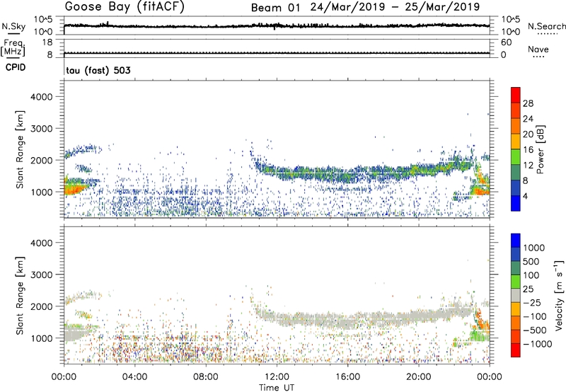
Task: Click the velocity panel 'Slant Range [km]' label
Action: (20, 295)
